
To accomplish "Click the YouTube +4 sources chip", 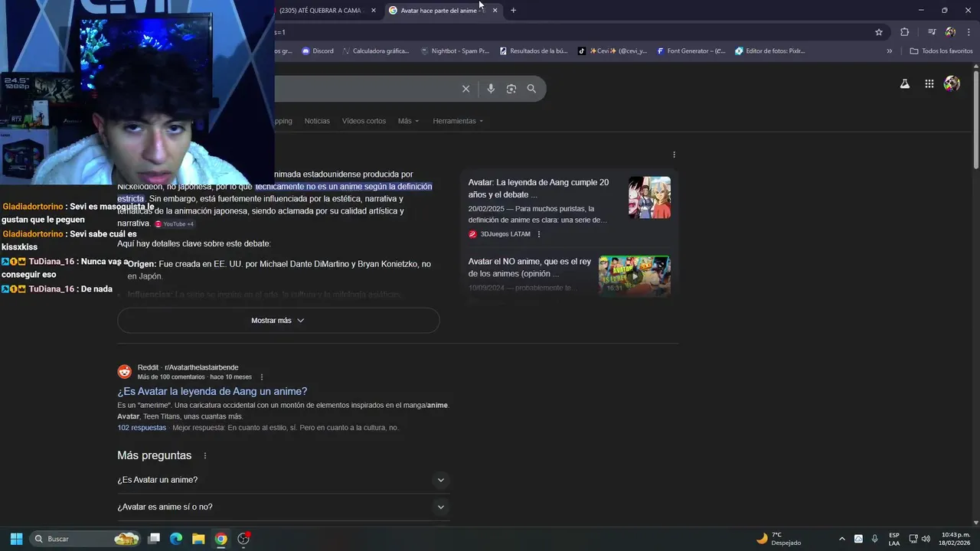I will tap(175, 224).
